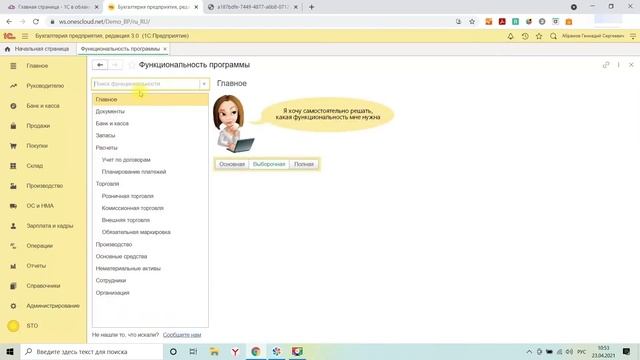The image size is (640, 360).
Task: Select Выборочная functionality mode
Action: pyautogui.click(x=269, y=164)
